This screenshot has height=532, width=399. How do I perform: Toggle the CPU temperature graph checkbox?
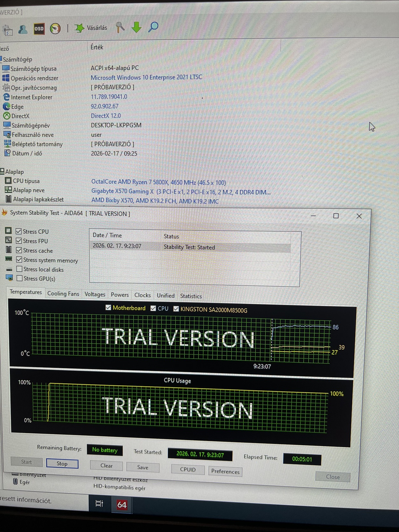(153, 308)
